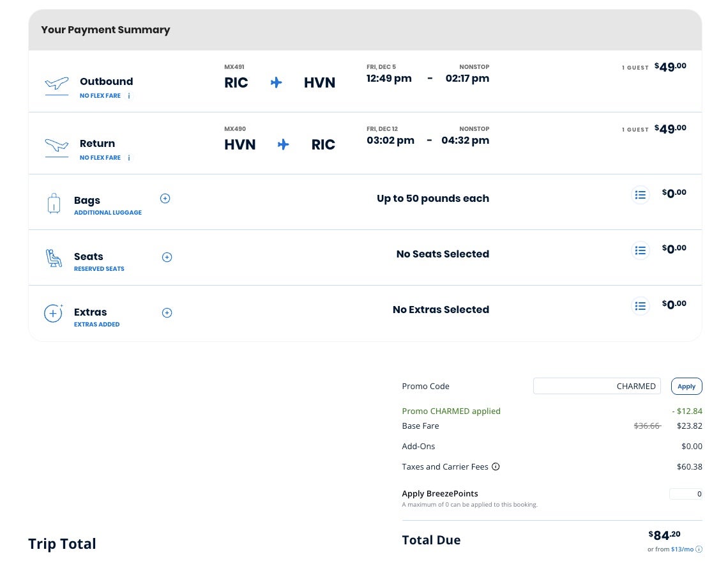Click the $13/mo financing link
728x568 pixels.
point(682,549)
